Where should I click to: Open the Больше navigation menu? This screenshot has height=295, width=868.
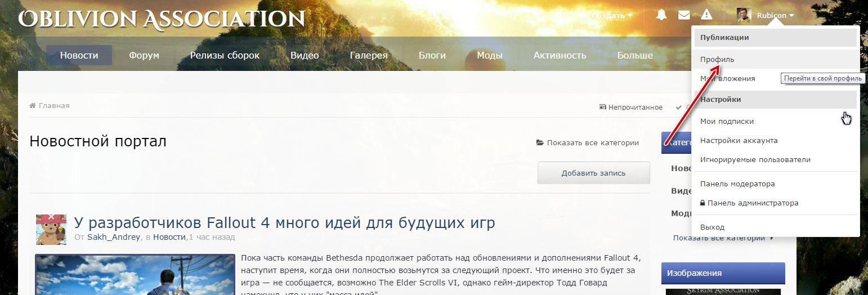pos(635,55)
